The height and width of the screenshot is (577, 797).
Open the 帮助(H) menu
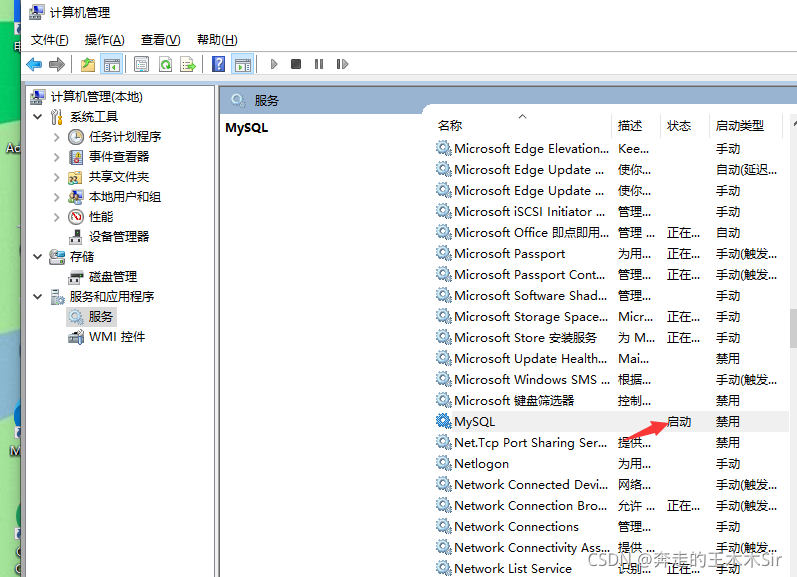[217, 40]
